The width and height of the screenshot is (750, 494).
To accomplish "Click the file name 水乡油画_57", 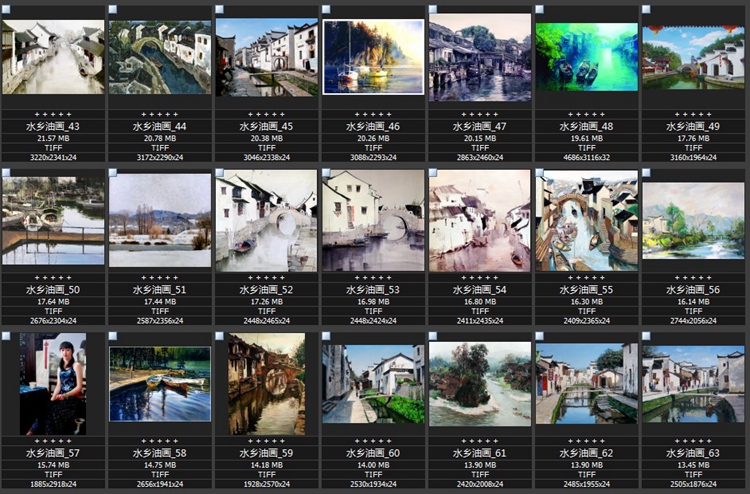I will (x=53, y=453).
